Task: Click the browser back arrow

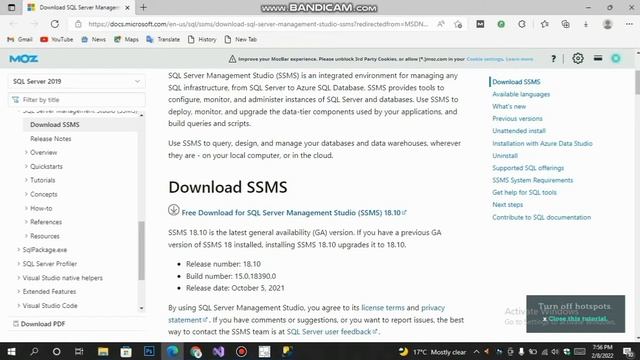Action: 13,24
